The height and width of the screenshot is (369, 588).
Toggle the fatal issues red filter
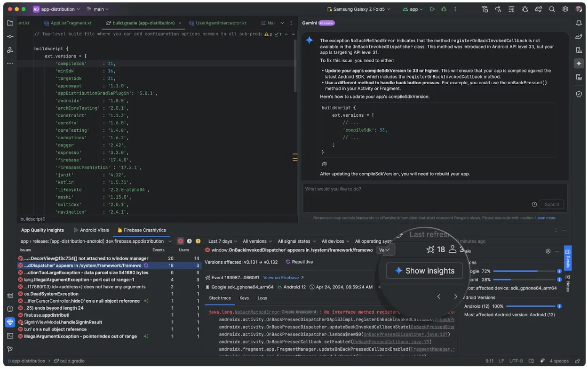tap(180, 241)
